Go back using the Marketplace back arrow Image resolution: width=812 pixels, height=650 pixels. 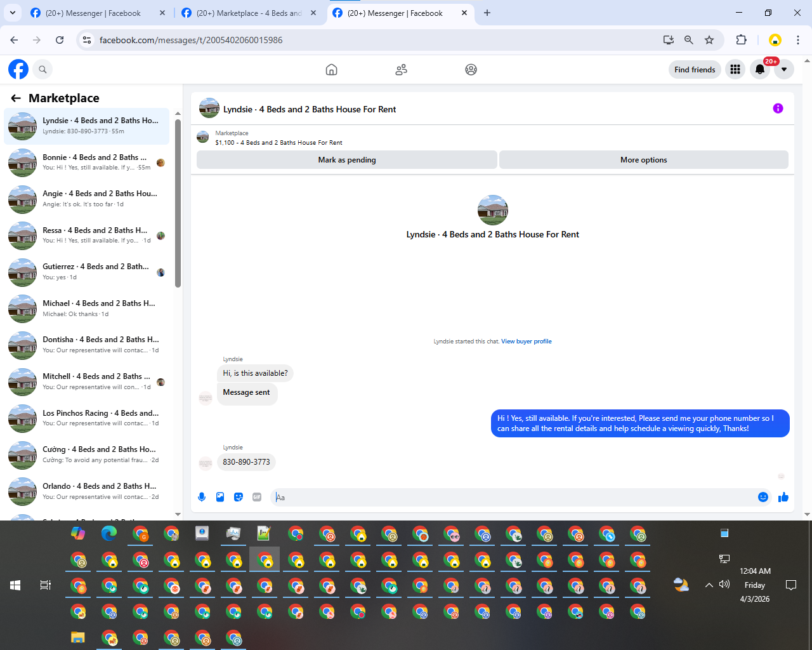point(16,98)
